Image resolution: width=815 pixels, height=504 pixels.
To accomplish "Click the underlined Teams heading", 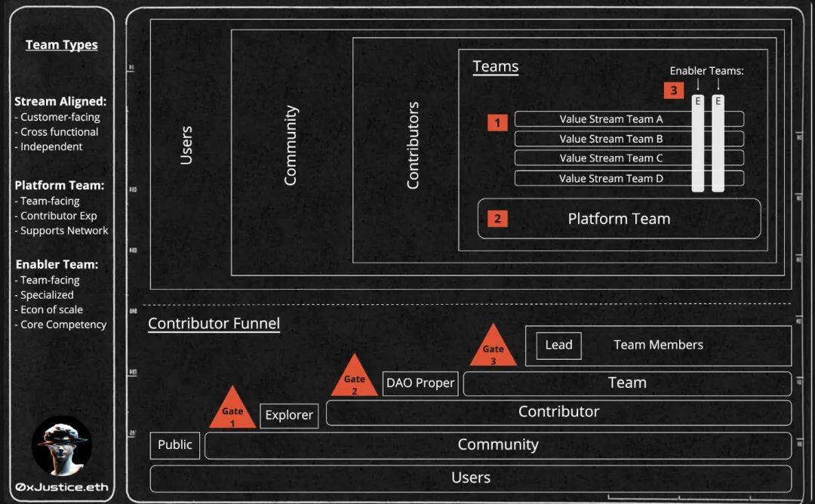I will [x=495, y=66].
